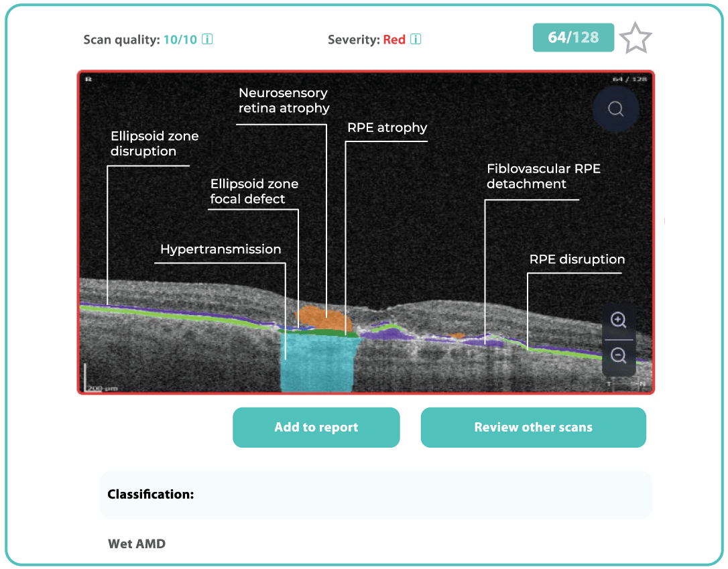Expand the Classification section
The width and height of the screenshot is (728, 569).
[x=150, y=495]
